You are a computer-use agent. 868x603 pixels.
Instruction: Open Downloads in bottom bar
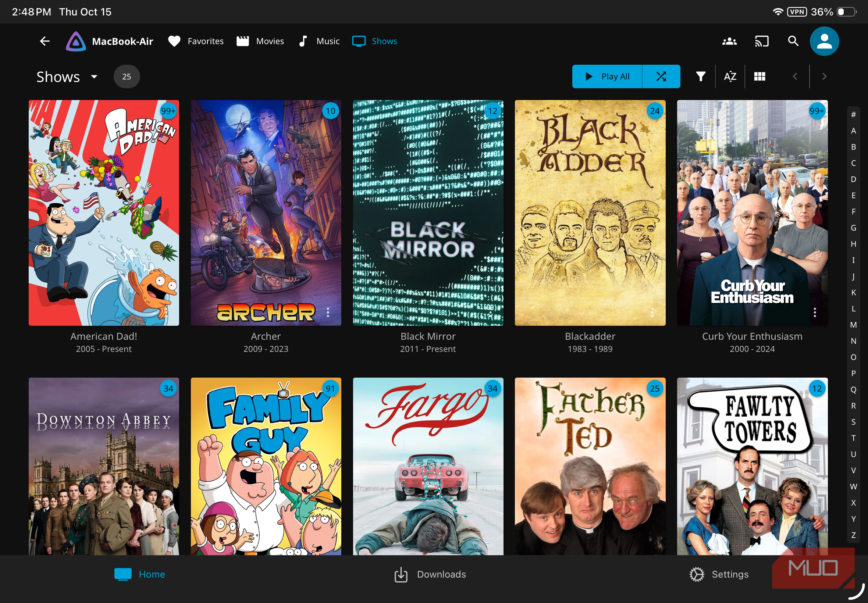click(x=430, y=575)
